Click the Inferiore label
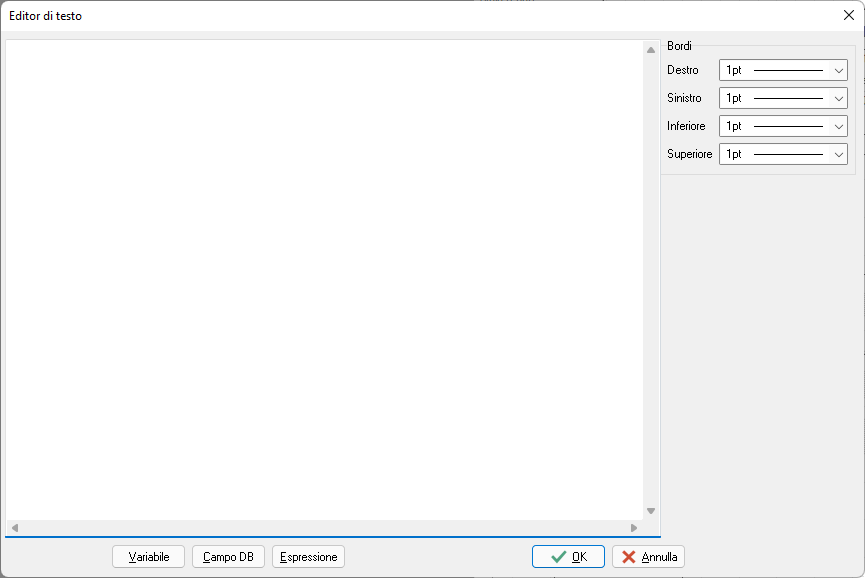 tap(686, 126)
